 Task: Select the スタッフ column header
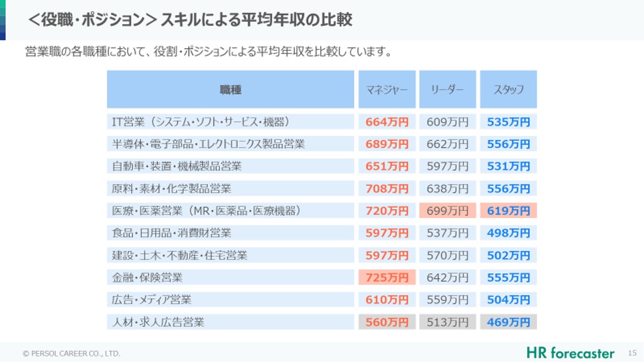[x=507, y=89]
